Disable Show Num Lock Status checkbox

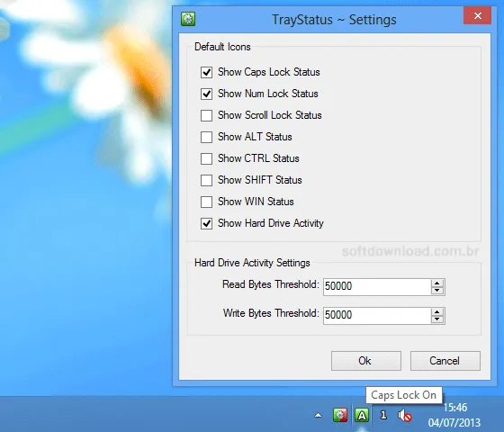click(x=206, y=94)
